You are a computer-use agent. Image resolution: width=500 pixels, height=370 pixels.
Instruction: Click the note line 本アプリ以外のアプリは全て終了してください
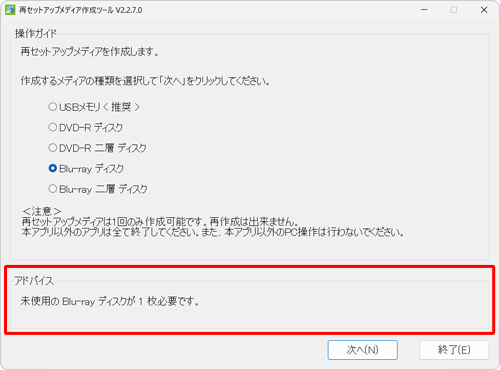213,232
